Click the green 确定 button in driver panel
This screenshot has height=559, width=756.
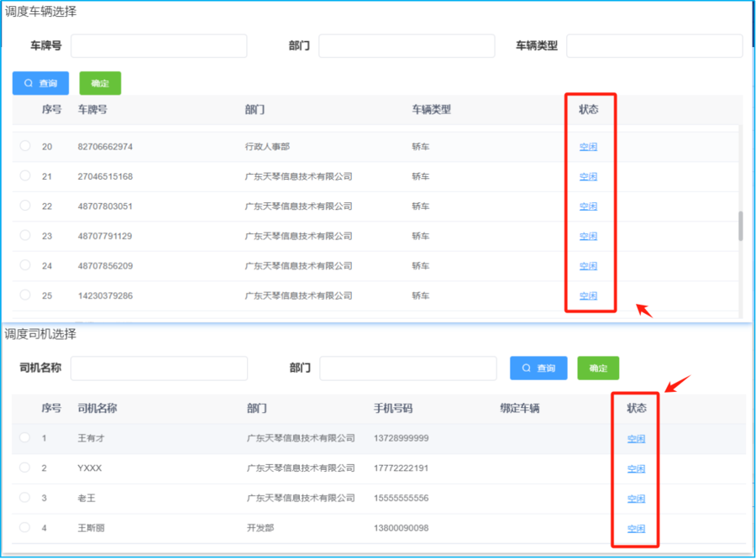coord(598,368)
